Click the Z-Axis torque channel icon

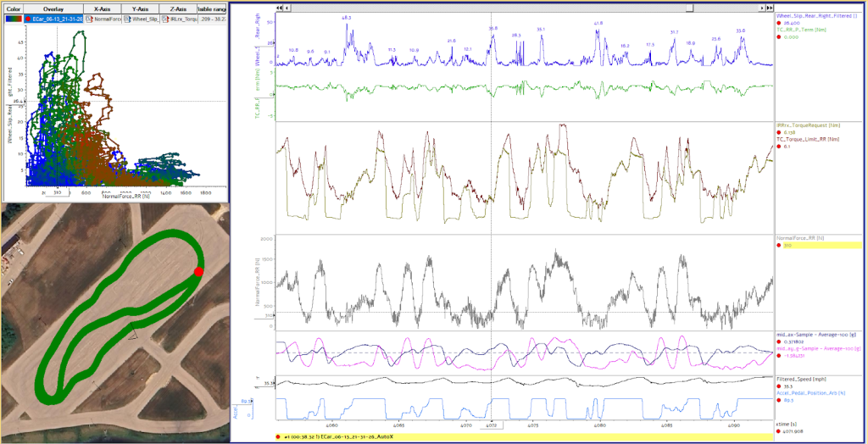click(x=164, y=18)
